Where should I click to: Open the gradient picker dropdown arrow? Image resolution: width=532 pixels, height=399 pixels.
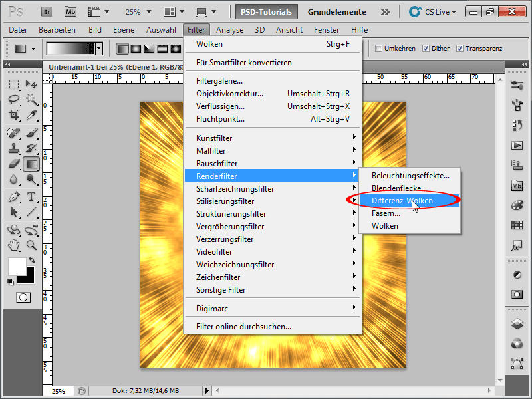[x=98, y=49]
